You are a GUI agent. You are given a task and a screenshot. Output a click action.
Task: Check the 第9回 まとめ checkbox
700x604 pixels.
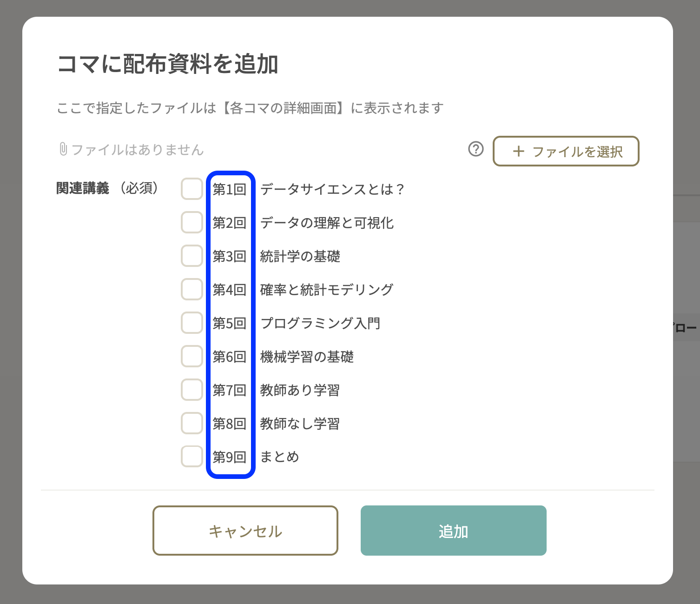[192, 457]
